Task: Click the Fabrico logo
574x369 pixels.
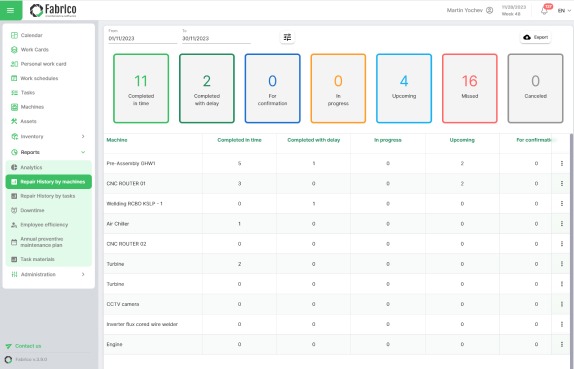Action: (53, 10)
